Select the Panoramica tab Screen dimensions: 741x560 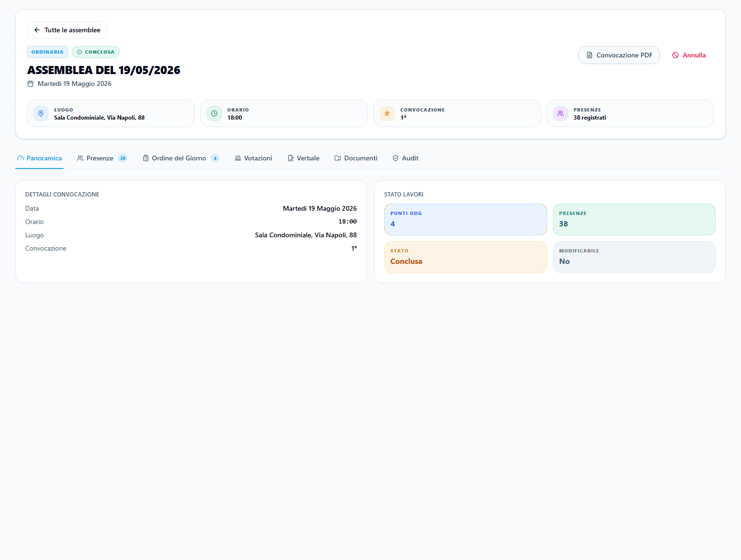tap(39, 158)
